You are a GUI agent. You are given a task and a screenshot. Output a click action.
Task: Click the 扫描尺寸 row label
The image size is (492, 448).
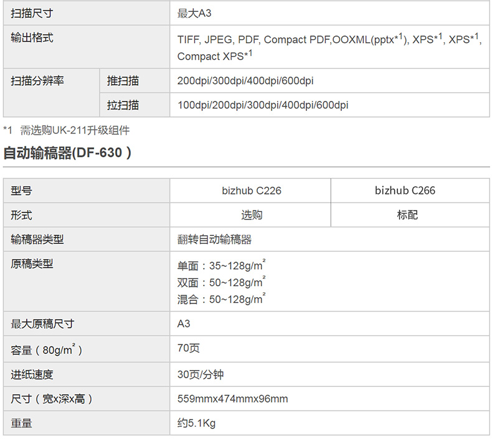[x=32, y=12]
